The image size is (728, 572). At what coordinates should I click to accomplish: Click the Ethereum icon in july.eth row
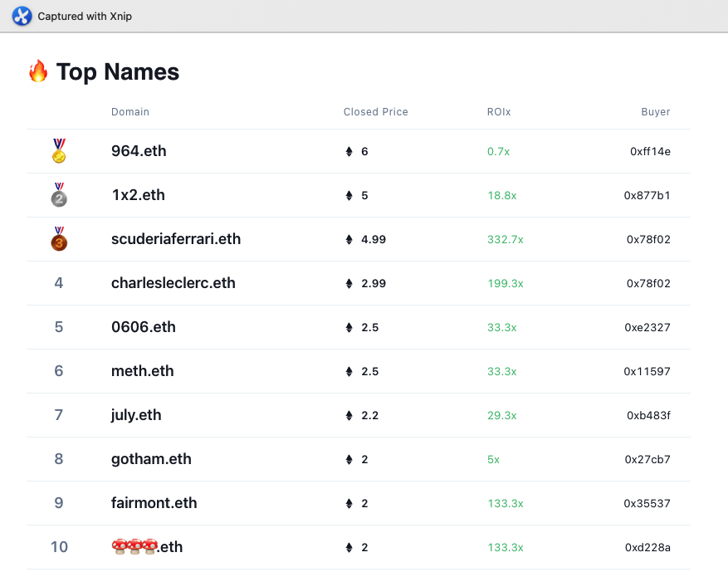(349, 415)
